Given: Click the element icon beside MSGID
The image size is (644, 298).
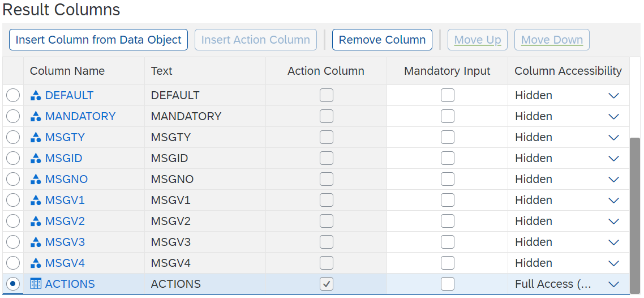Looking at the screenshot, I should click(x=36, y=158).
